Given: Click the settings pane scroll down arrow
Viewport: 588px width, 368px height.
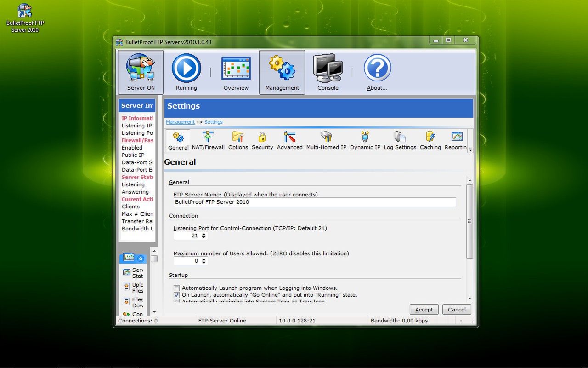Looking at the screenshot, I should point(469,298).
